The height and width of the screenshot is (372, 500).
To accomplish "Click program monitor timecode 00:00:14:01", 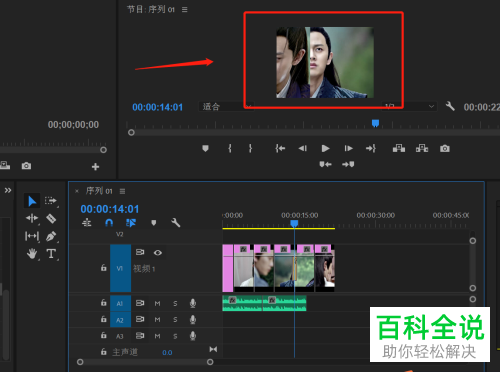I will [x=157, y=107].
